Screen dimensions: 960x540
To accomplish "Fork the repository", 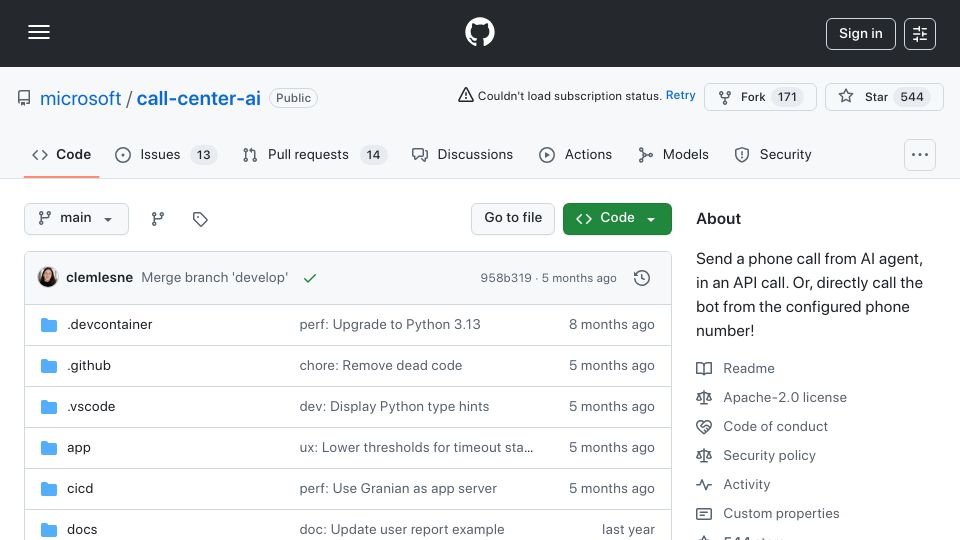I will coord(760,97).
